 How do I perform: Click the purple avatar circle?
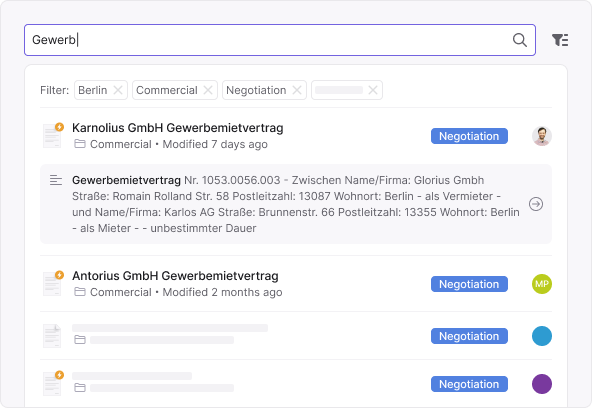[542, 384]
